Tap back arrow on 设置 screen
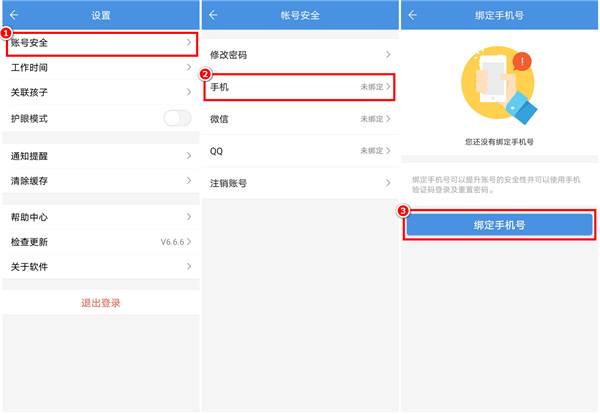The image size is (600, 414). point(14,15)
